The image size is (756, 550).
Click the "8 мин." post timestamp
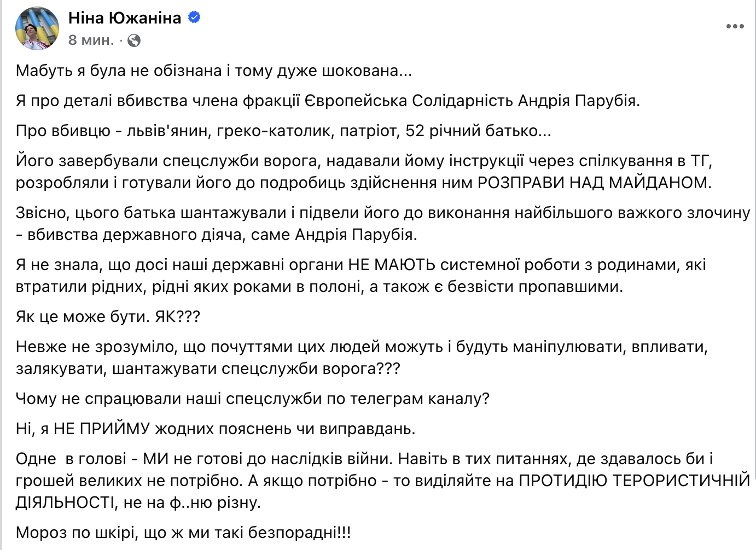pyautogui.click(x=91, y=40)
